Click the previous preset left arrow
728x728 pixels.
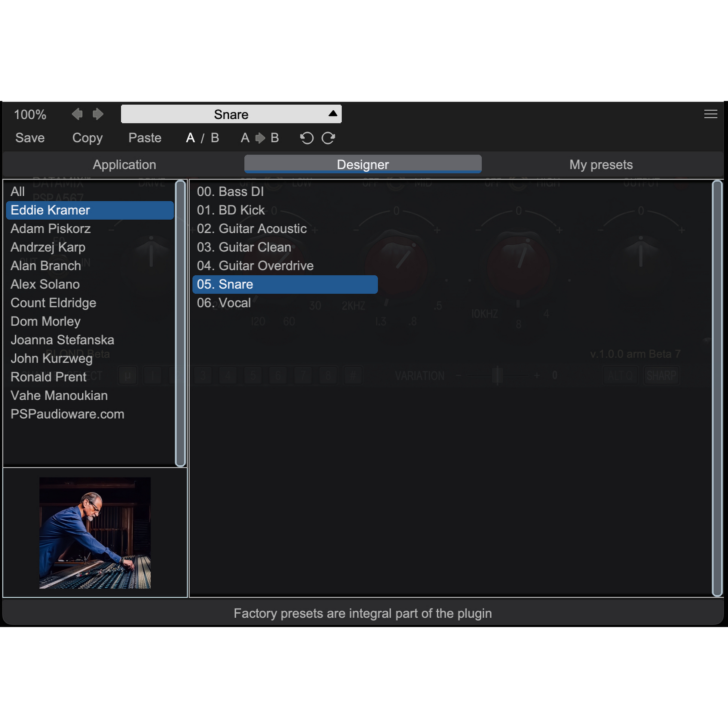77,114
